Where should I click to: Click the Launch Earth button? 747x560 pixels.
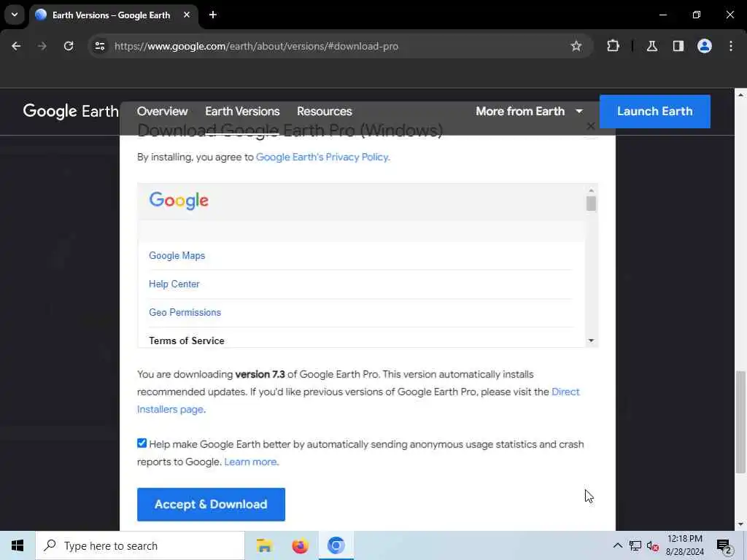[x=654, y=112]
